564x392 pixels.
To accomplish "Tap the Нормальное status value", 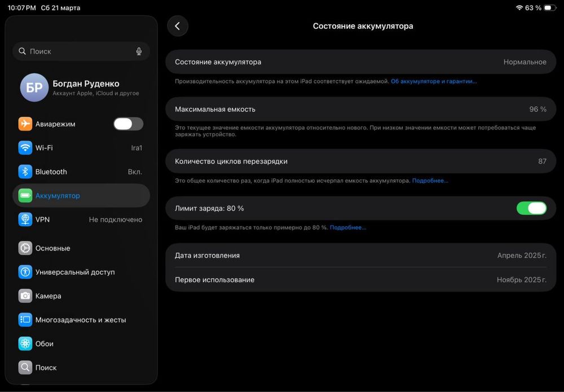I will 525,62.
